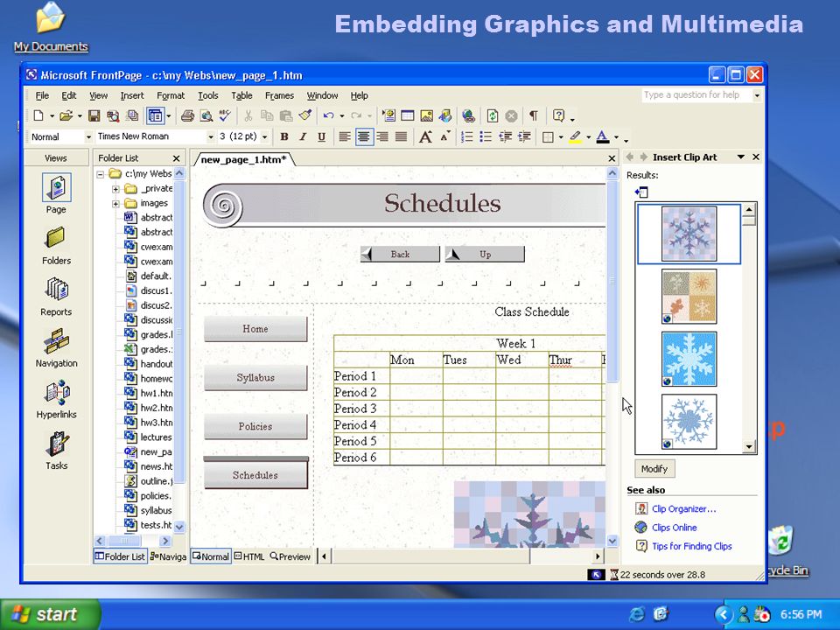Click the Undo arrow icon
The image size is (840, 630).
pyautogui.click(x=328, y=115)
